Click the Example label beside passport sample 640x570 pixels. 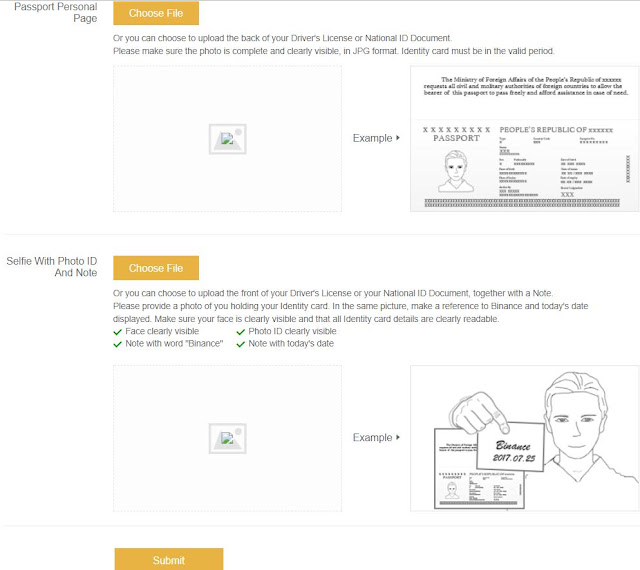pos(373,138)
